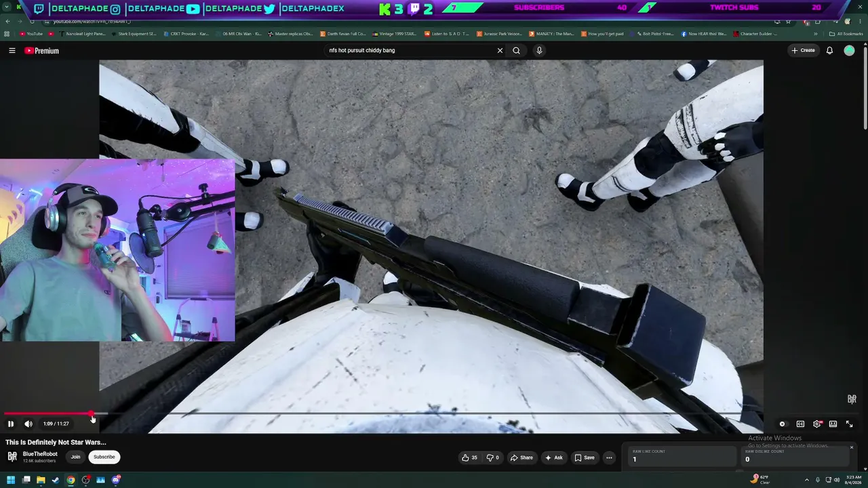Like the video
Viewport: 868px width, 488px height.
pos(469,457)
